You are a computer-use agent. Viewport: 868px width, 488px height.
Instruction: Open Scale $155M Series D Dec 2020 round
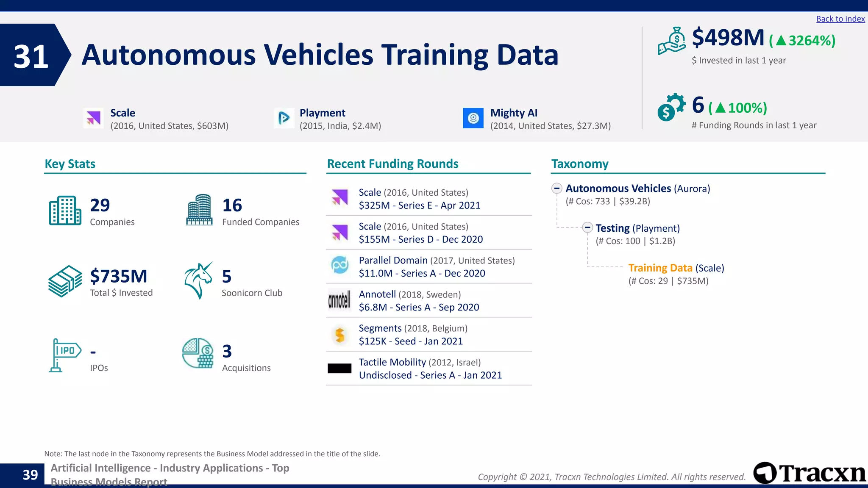[429, 233]
